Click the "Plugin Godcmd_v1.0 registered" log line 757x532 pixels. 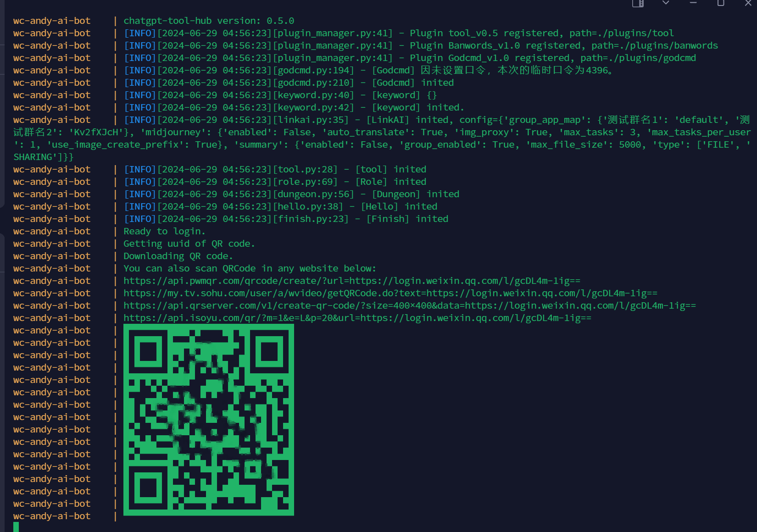410,58
